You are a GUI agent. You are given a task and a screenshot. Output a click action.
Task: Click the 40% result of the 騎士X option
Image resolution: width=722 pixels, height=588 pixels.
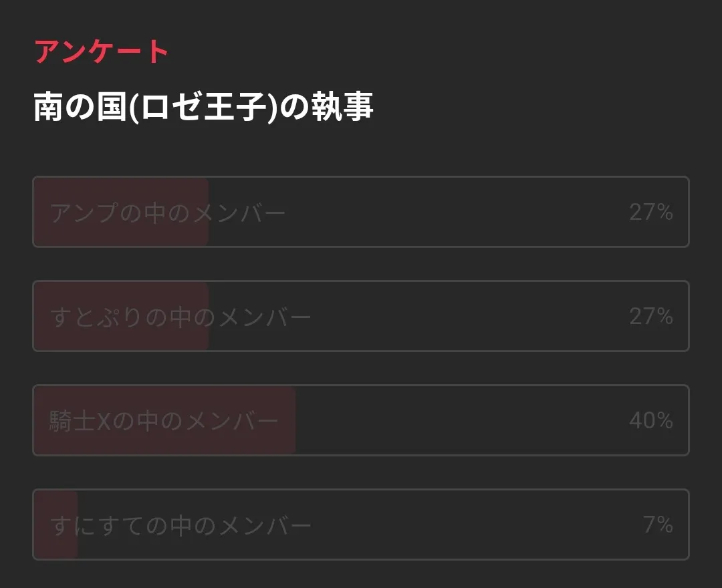click(x=650, y=420)
